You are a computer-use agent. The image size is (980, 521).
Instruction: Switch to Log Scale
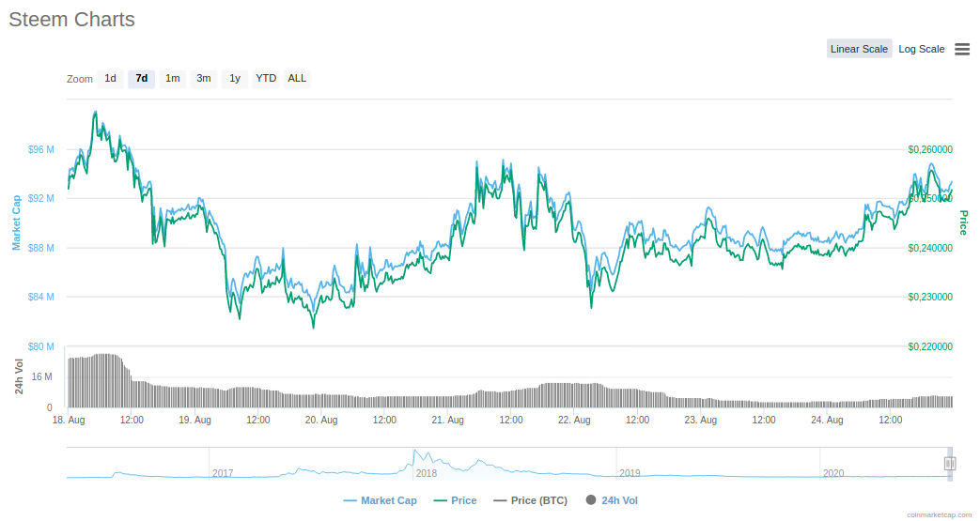[x=921, y=49]
